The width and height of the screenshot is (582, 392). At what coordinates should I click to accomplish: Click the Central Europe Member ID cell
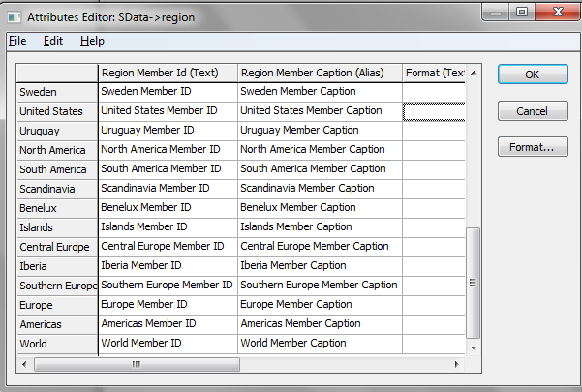[168, 247]
